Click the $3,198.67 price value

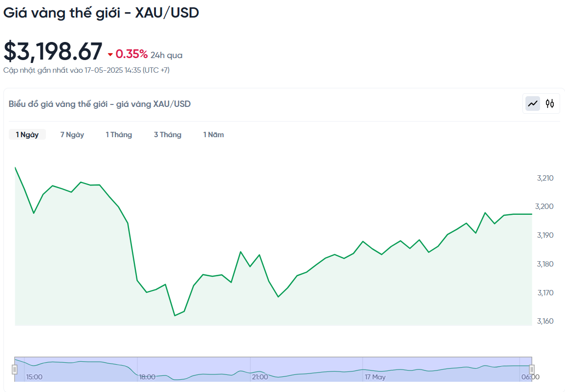click(53, 51)
